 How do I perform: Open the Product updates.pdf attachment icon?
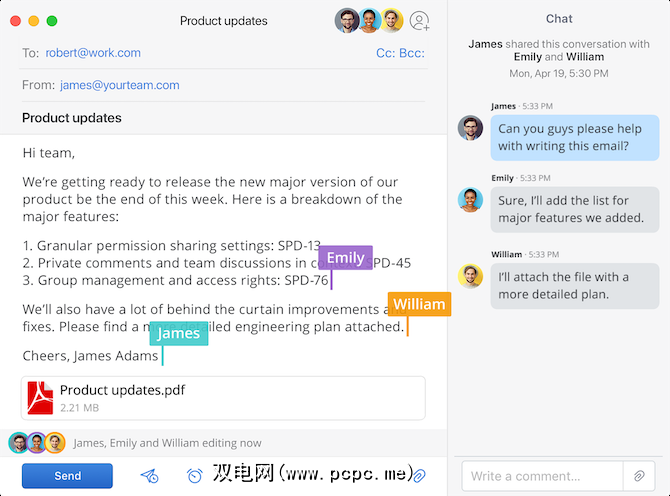[x=40, y=397]
